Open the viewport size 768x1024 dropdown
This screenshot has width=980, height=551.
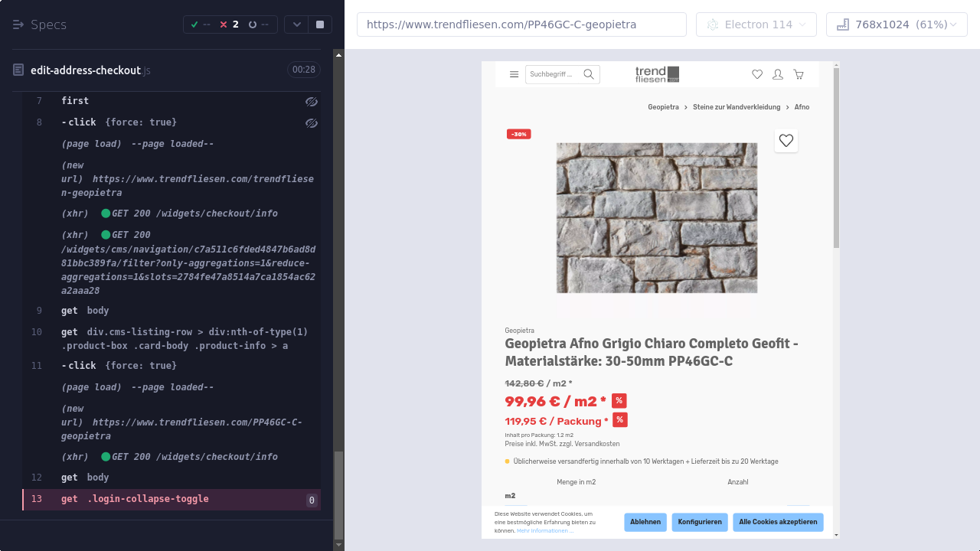[897, 24]
